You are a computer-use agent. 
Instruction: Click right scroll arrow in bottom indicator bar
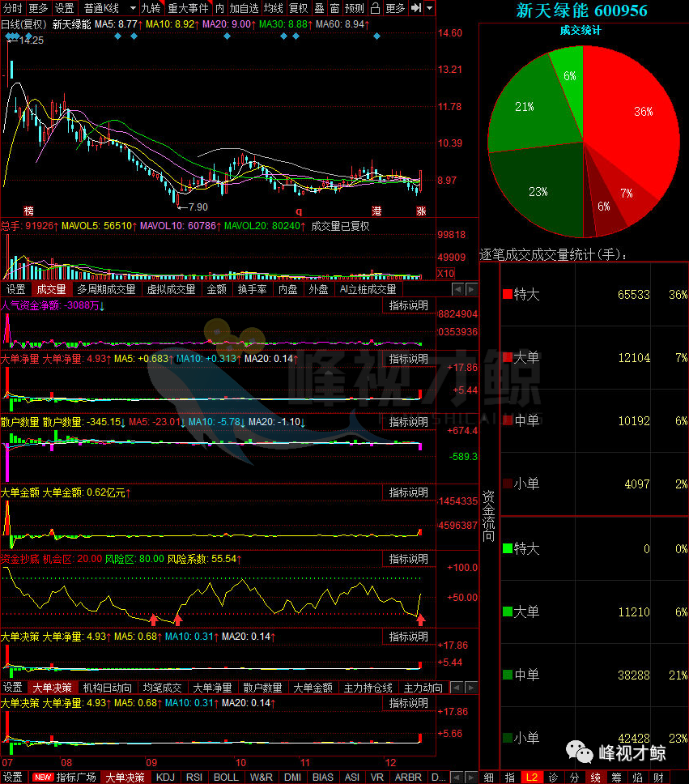coord(471,777)
